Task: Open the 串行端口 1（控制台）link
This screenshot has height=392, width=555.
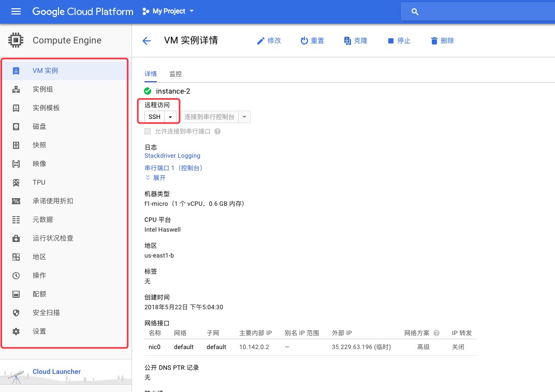Action: (173, 168)
